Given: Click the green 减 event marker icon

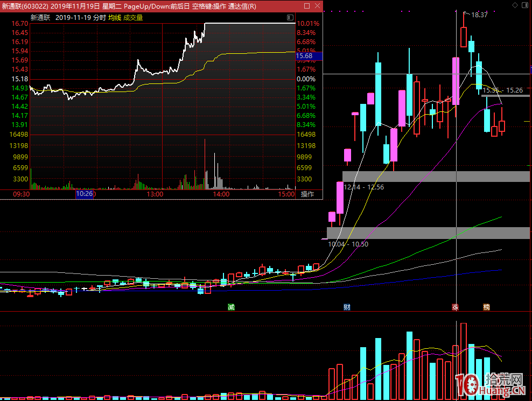Looking at the screenshot, I should click(x=231, y=307).
